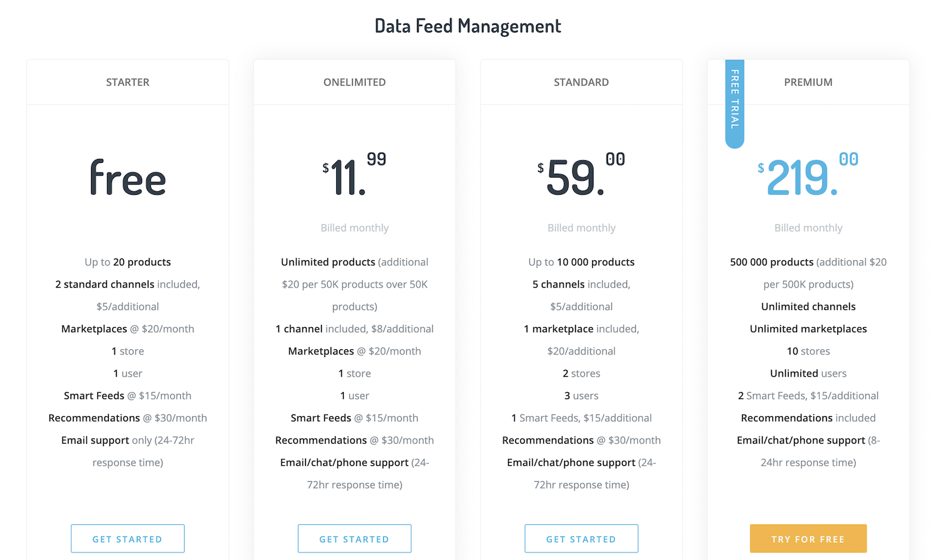Click the Up to 20 products feature line

(127, 262)
